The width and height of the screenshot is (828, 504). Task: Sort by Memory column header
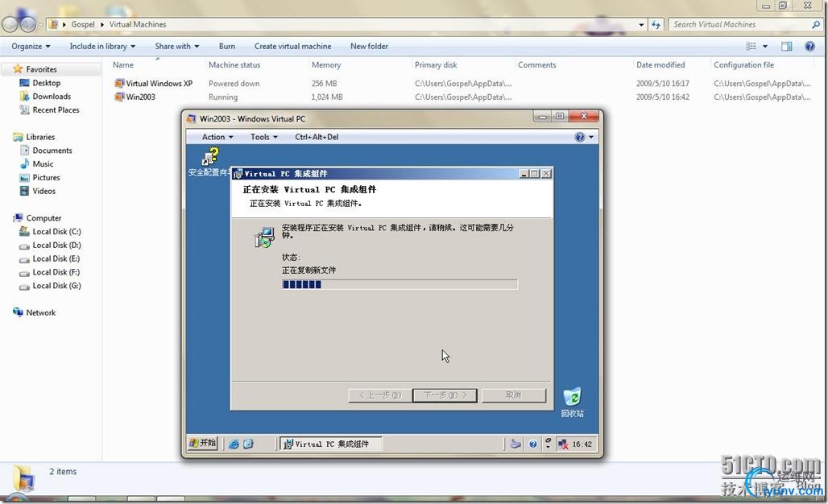tap(326, 65)
